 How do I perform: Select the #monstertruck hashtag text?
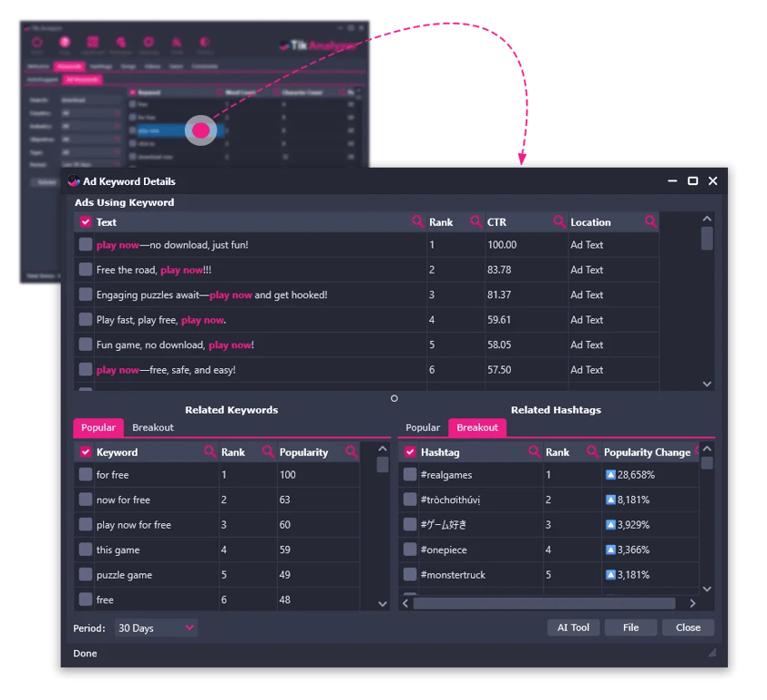453,575
